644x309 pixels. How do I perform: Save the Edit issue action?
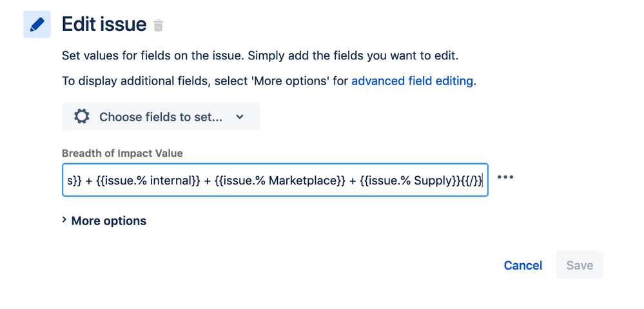point(580,265)
